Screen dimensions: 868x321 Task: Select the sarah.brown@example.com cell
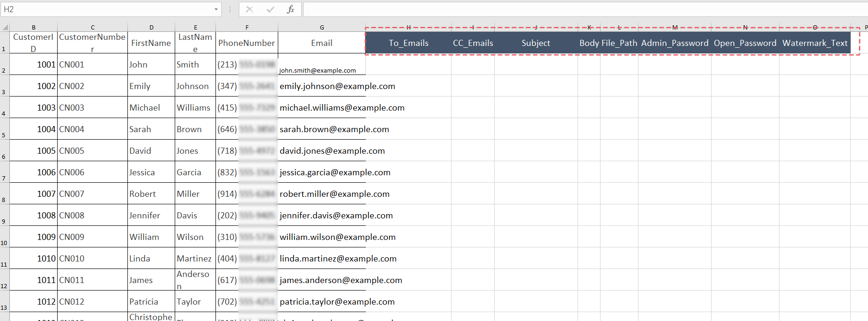click(322, 129)
